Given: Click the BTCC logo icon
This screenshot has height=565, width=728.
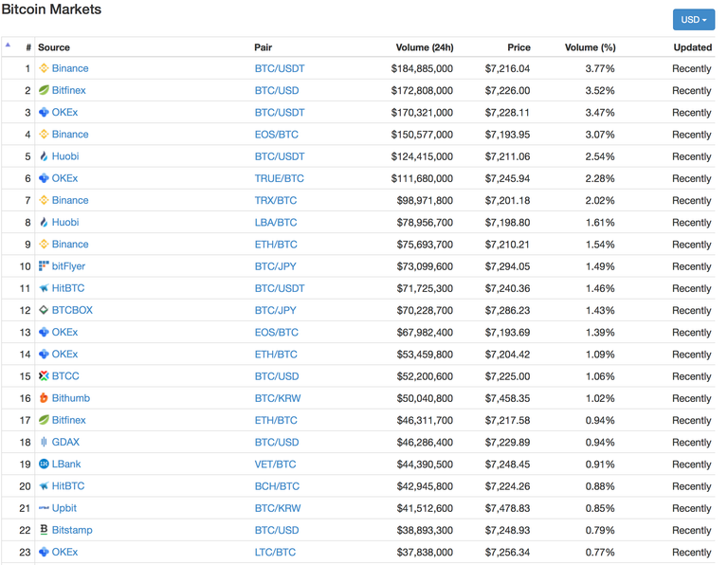Looking at the screenshot, I should (44, 376).
